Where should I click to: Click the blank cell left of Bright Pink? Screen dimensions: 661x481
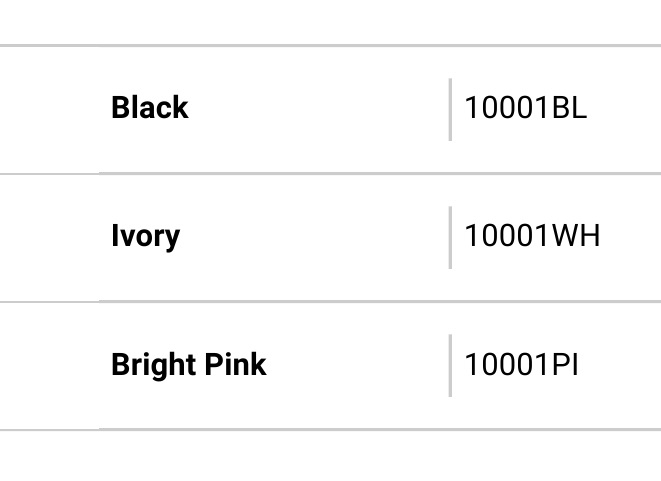[x=50, y=365]
